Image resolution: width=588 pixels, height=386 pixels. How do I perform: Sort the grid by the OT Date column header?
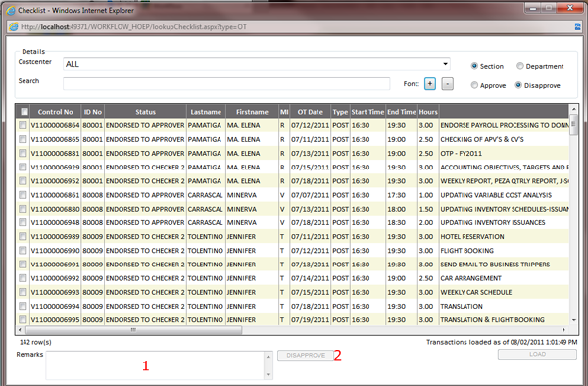(x=310, y=112)
